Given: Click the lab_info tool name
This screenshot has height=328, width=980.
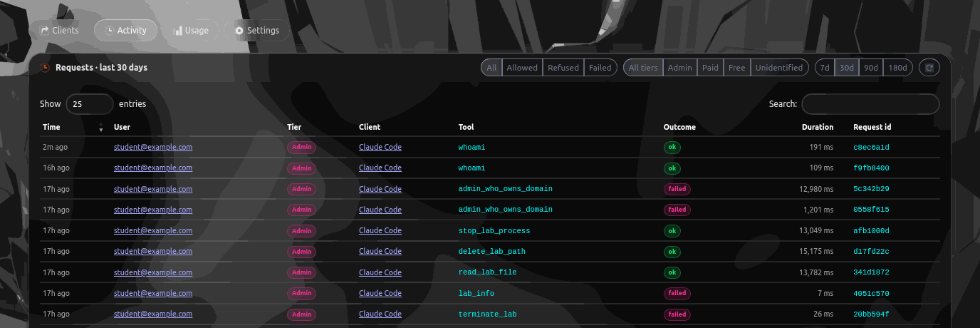Looking at the screenshot, I should click(476, 294).
